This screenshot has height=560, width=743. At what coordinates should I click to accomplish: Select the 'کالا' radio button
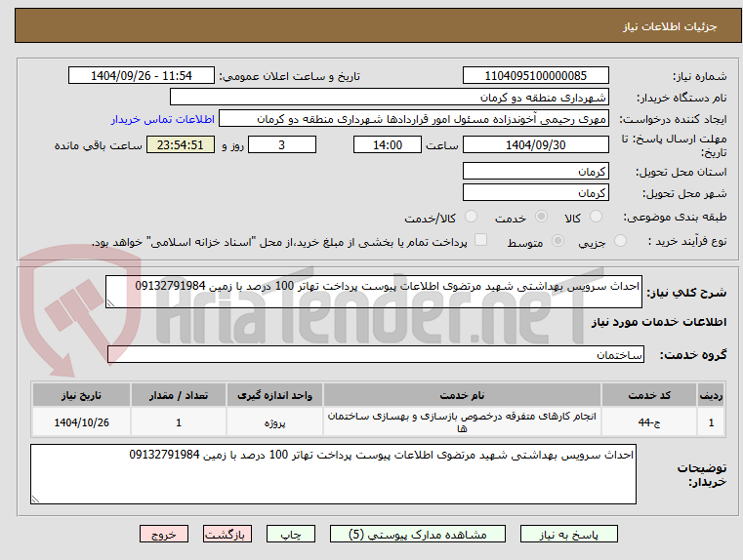(x=596, y=217)
